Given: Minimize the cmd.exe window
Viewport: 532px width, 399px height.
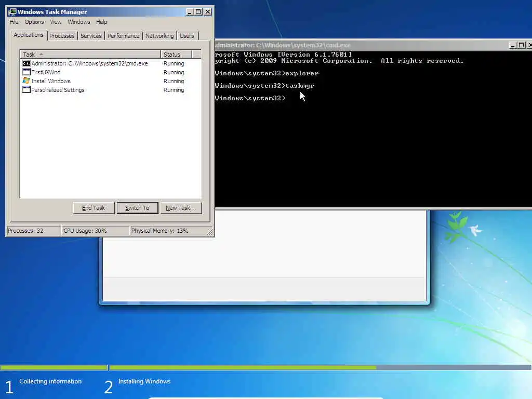Looking at the screenshot, I should click(513, 45).
